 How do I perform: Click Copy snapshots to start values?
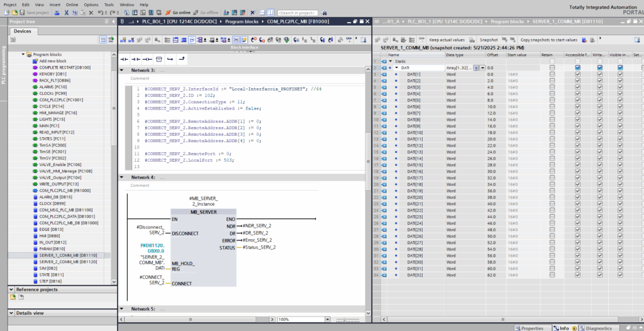click(x=549, y=40)
